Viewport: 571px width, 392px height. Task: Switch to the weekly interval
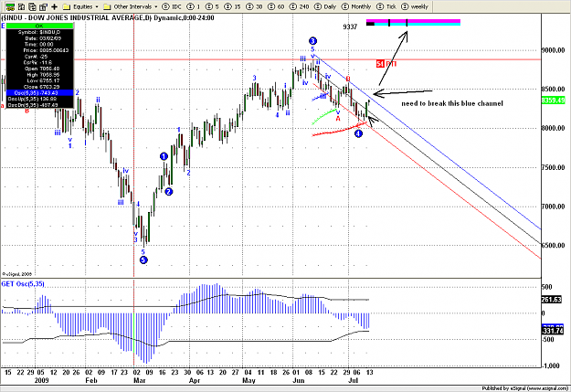(415, 6)
